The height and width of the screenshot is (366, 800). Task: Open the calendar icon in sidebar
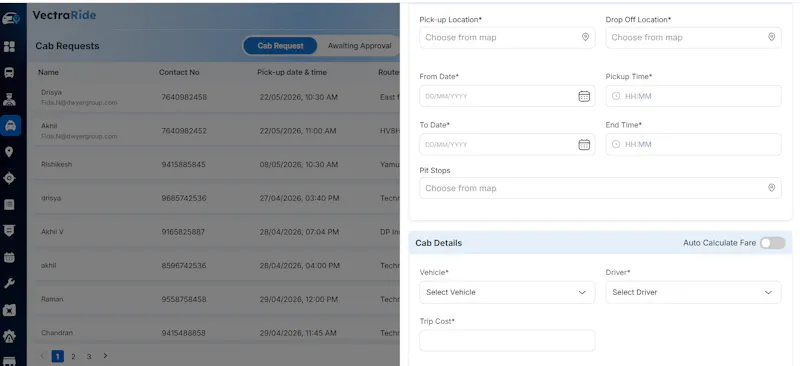[9, 257]
